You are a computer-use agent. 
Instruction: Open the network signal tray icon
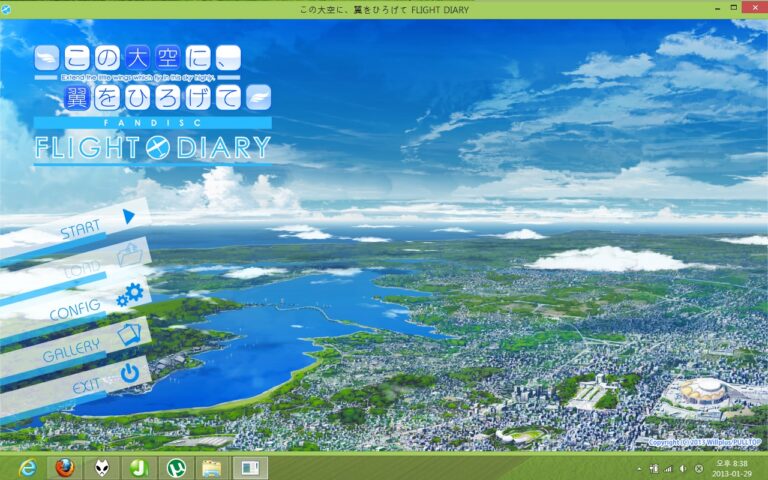tap(668, 469)
